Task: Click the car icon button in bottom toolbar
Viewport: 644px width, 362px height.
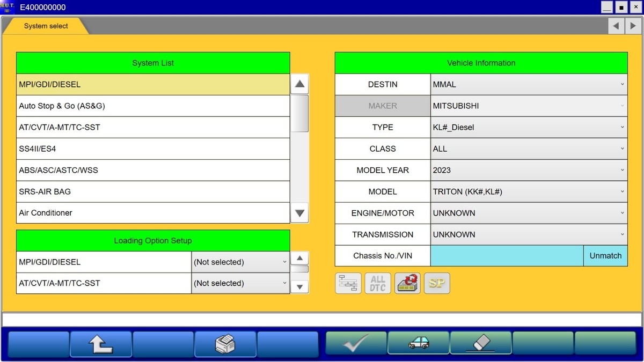Action: click(419, 344)
